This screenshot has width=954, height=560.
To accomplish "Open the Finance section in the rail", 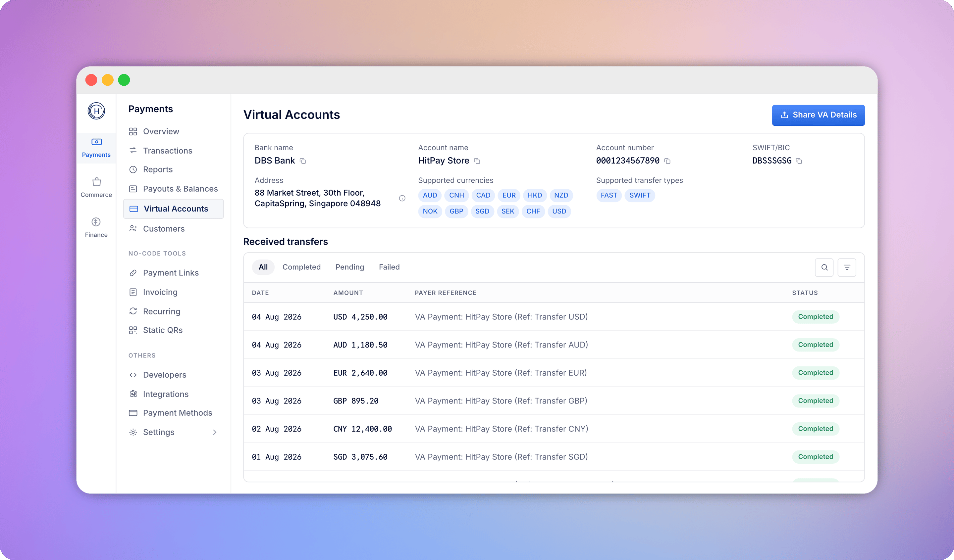I will click(96, 227).
